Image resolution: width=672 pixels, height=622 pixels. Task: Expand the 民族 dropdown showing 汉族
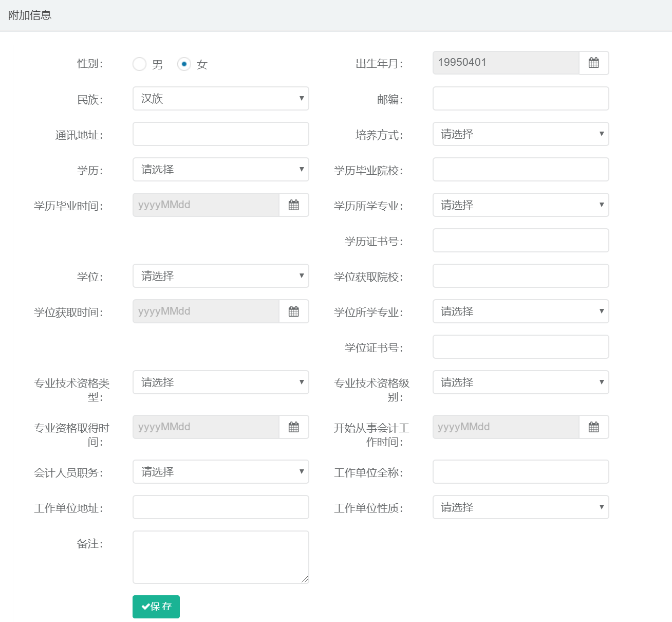click(220, 99)
